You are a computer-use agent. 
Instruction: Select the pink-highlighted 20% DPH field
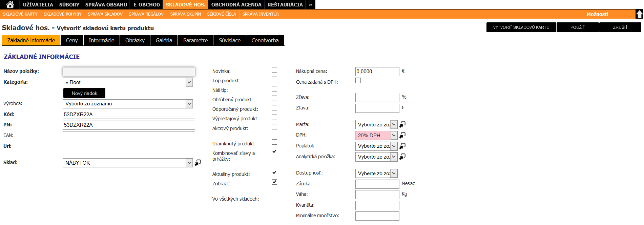[373, 136]
